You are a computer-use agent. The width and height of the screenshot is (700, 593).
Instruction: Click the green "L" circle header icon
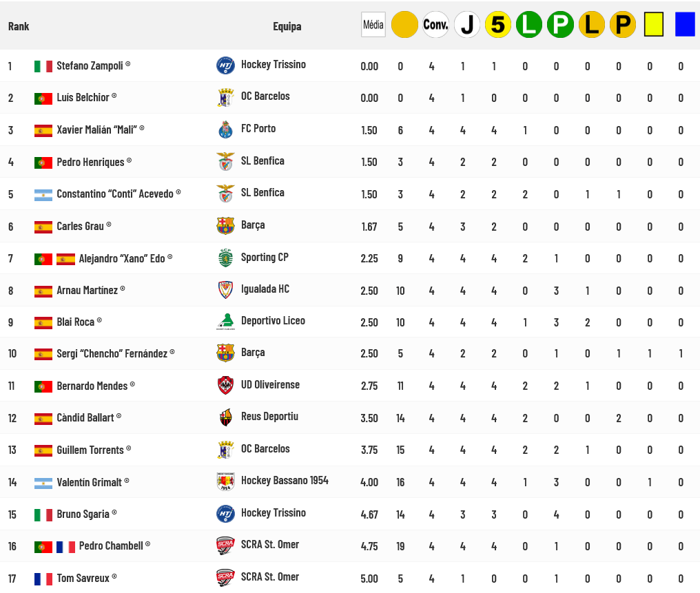[x=529, y=25]
